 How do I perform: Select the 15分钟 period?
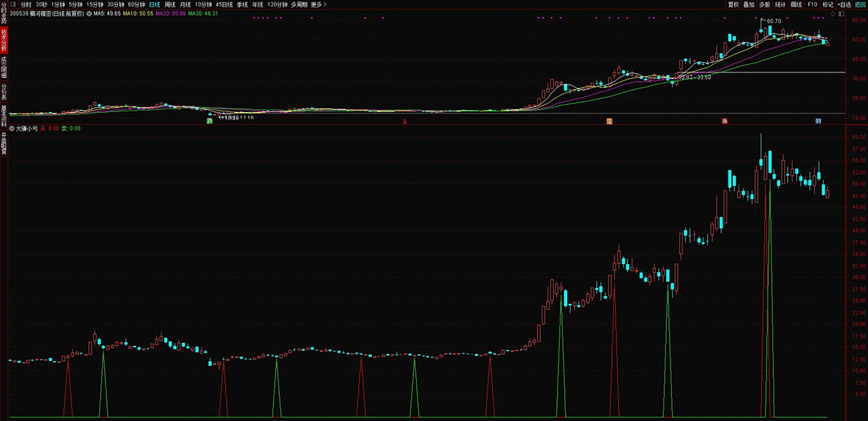[x=95, y=4]
